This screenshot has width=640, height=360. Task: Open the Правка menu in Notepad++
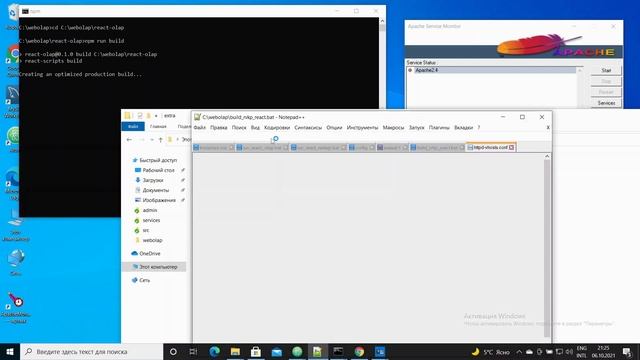click(x=218, y=128)
